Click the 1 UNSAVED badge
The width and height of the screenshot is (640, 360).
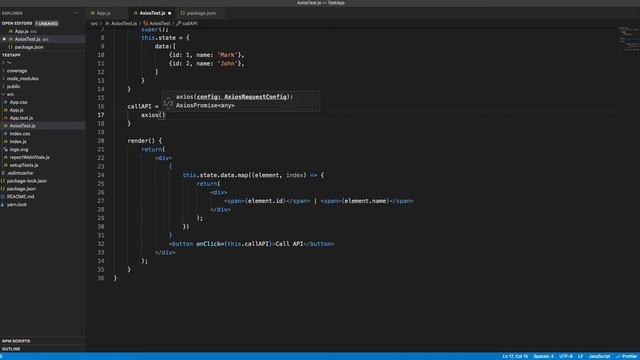(47, 24)
